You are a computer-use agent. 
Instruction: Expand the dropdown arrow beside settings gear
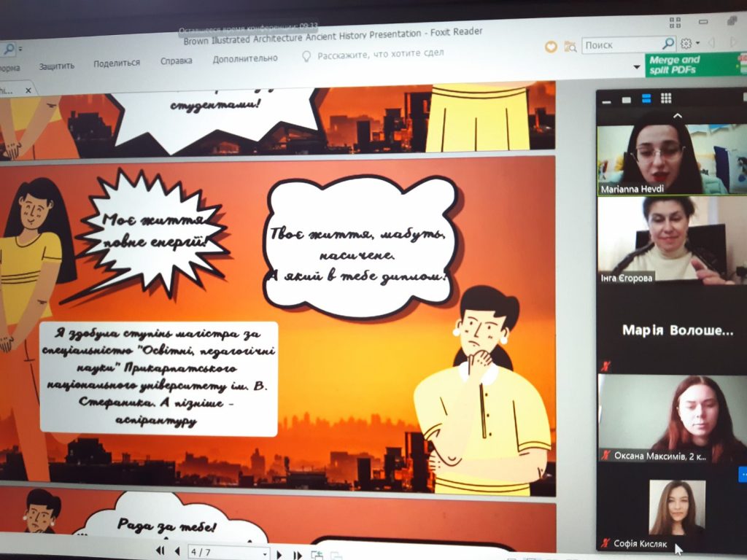click(x=697, y=44)
